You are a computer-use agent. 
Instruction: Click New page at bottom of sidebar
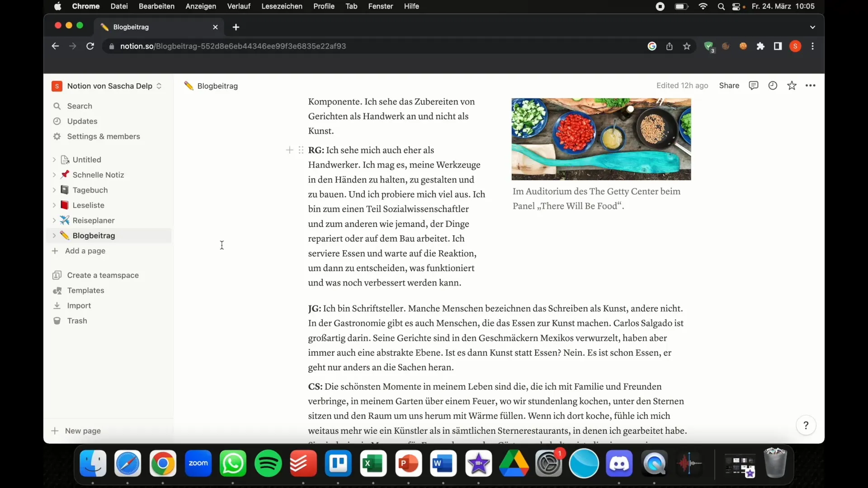83,431
